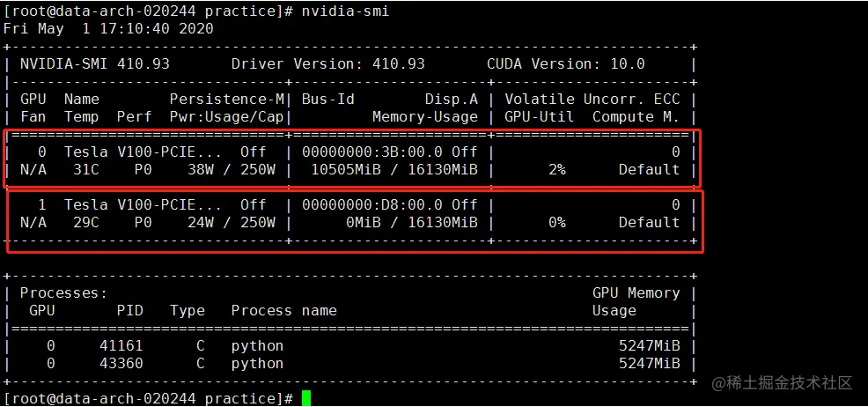Click the bottom '[root@data-arch-020244 practice]#' prompt
Viewport: 868px width, 407px height.
[x=148, y=399]
